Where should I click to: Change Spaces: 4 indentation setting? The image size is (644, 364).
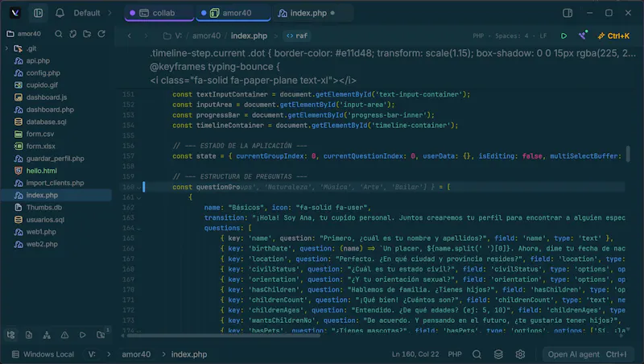(512, 35)
